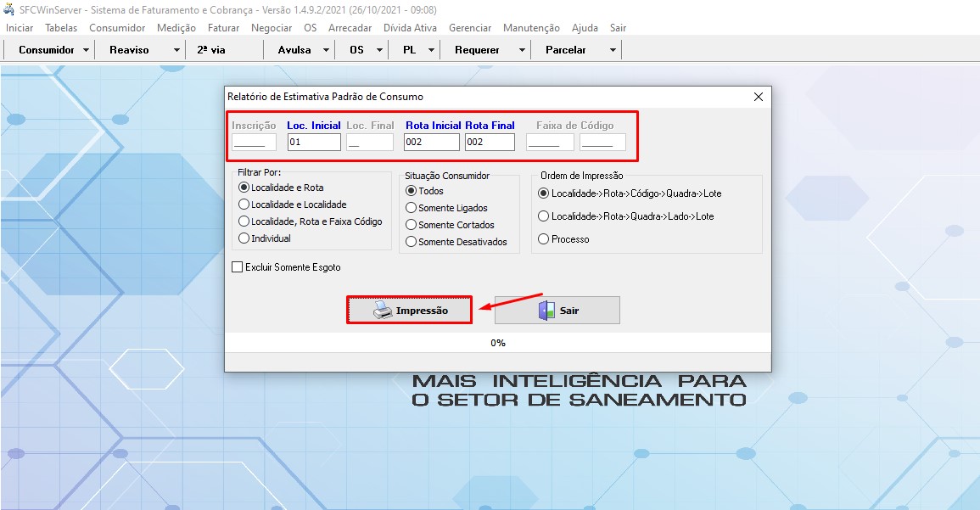Viewport: 980px width, 510px height.
Task: Click the Loc. Inicial input field
Action: pyautogui.click(x=314, y=143)
